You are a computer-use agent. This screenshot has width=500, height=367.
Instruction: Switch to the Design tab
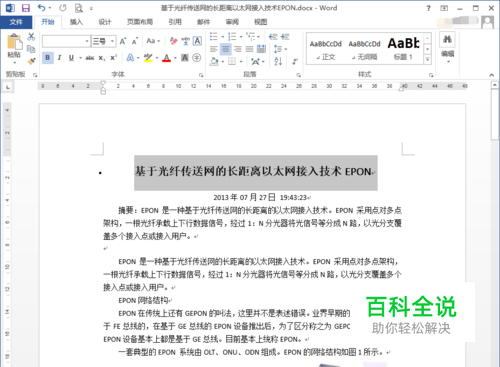tap(105, 22)
